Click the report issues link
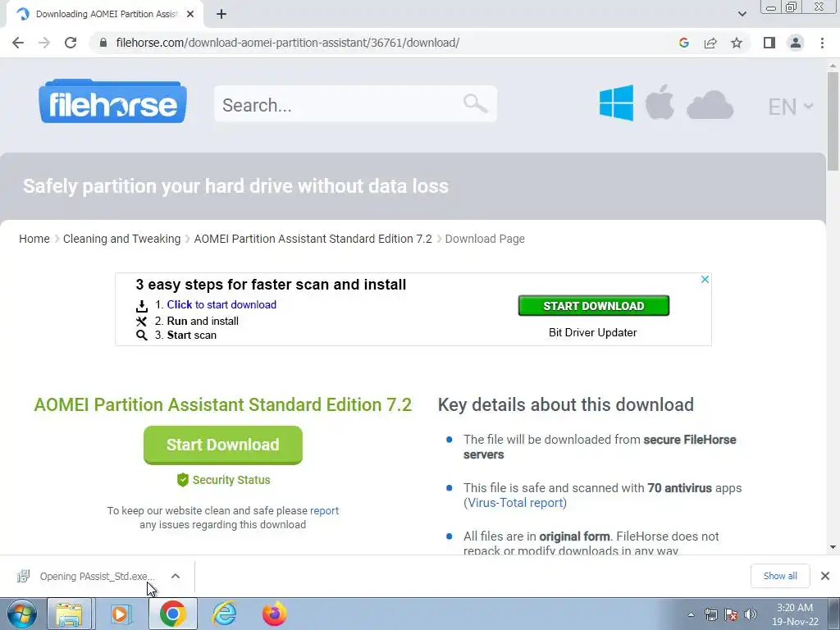Viewport: 840px width, 630px height. pyautogui.click(x=324, y=510)
